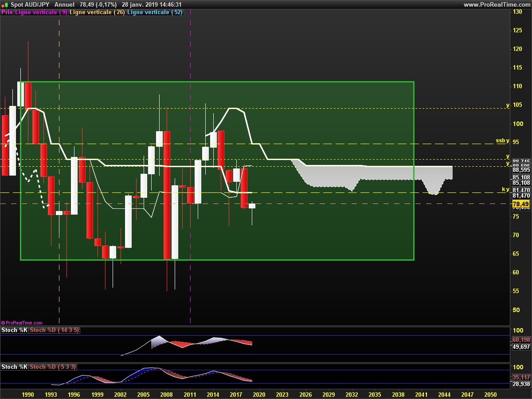Image resolution: width=532 pixels, height=399 pixels.
Task: Click the 'k y' horizontal line label
Action: (505, 189)
